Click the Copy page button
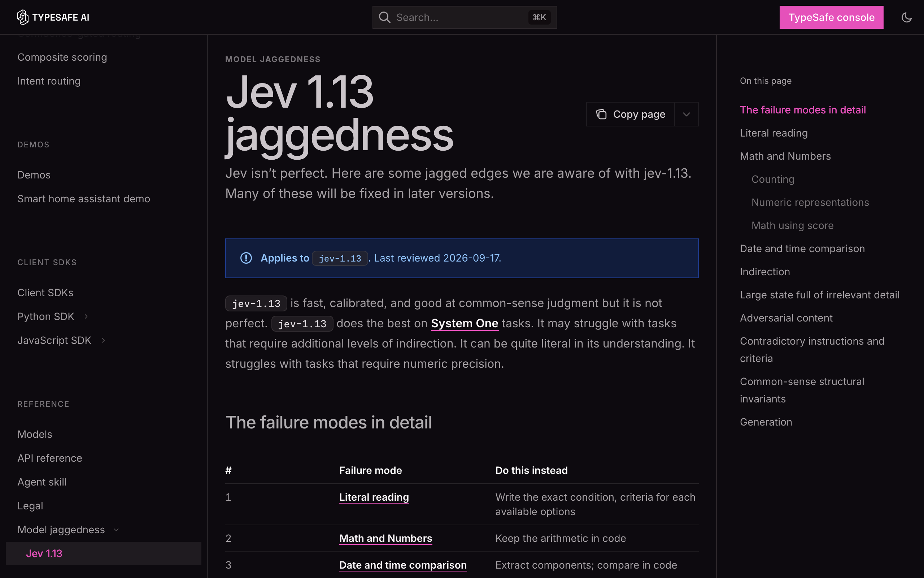The image size is (924, 578). pos(631,114)
